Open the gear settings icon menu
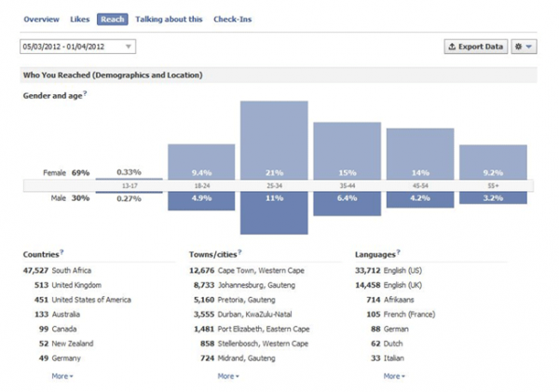This screenshot has width=559, height=392. coord(524,47)
